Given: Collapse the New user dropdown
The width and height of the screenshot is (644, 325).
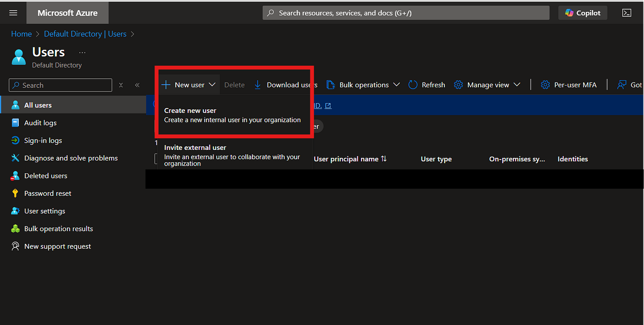Looking at the screenshot, I should click(x=189, y=85).
